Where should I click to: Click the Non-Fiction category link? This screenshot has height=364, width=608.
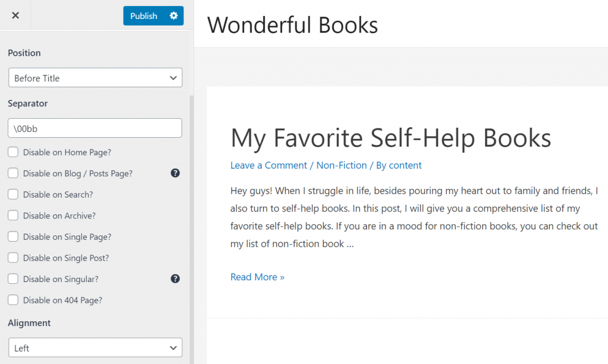click(x=341, y=165)
